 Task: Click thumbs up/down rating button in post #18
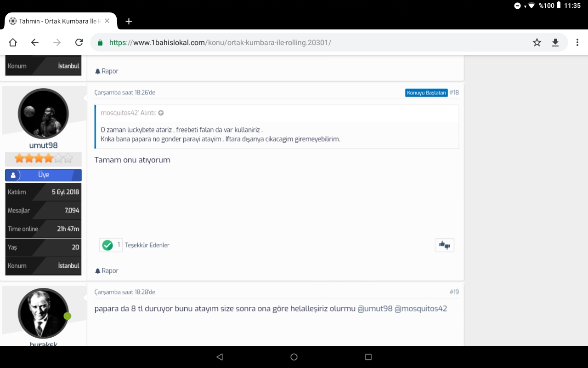[444, 245]
